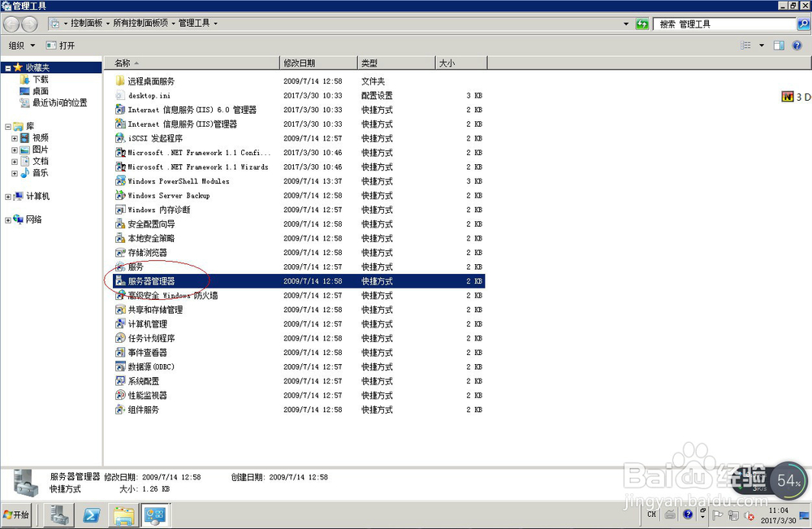
Task: Open the Server Manager taskbar icon
Action: click(59, 515)
